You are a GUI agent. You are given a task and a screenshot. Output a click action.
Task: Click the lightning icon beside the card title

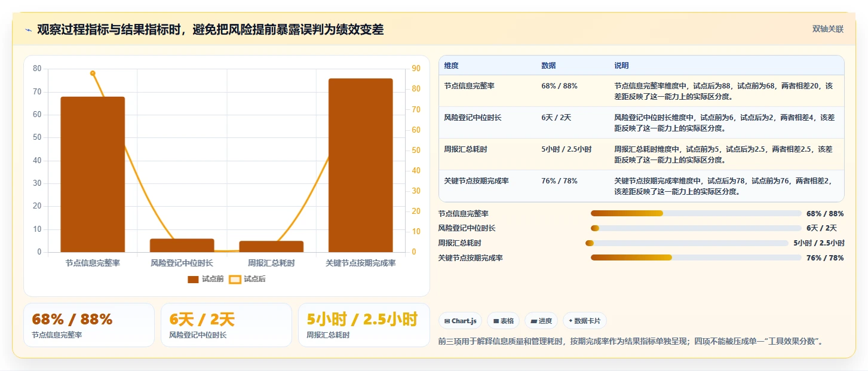(x=28, y=30)
